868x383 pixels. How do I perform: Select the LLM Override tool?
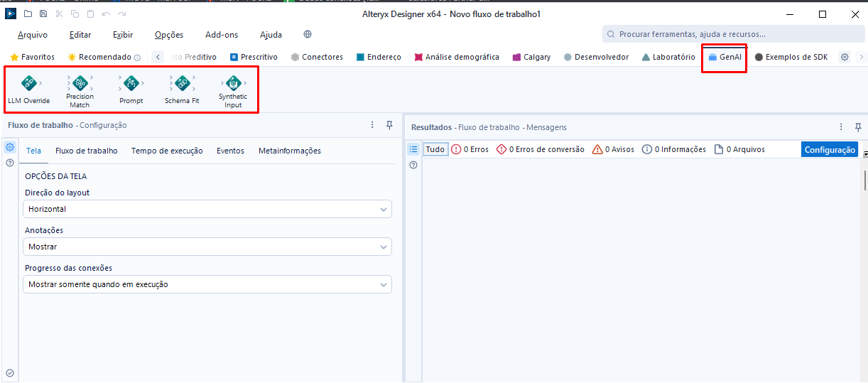[x=28, y=84]
